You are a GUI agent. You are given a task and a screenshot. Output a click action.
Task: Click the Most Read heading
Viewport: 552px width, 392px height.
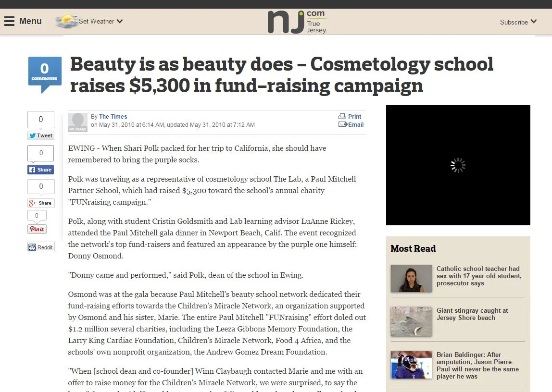[413, 248]
